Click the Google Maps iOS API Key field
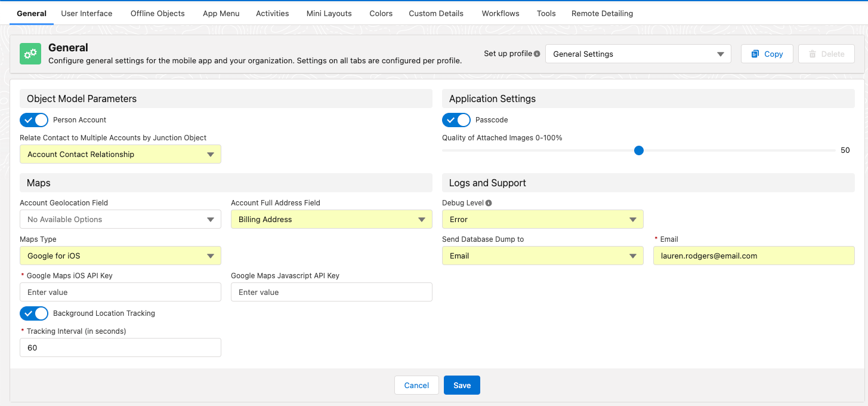Screen dimensions: 868x406 [120, 292]
